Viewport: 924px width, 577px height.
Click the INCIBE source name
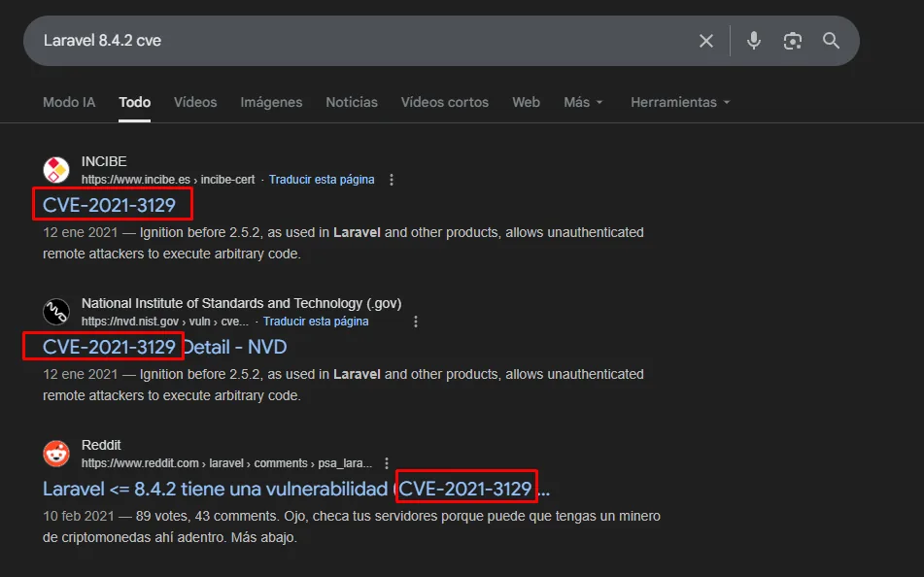104,161
